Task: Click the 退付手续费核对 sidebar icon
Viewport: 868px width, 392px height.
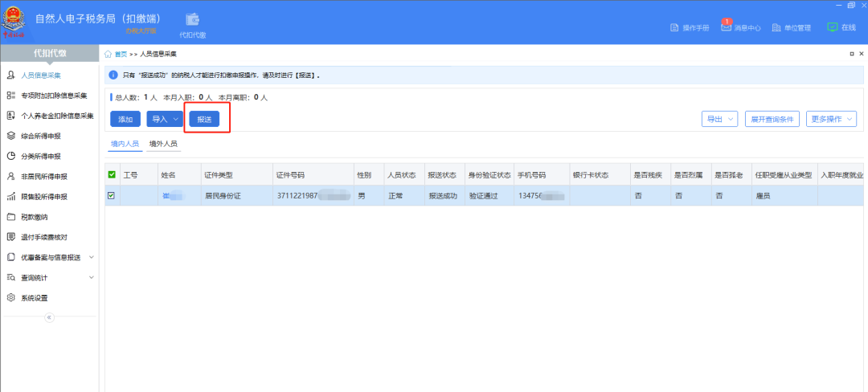Action: tap(10, 237)
